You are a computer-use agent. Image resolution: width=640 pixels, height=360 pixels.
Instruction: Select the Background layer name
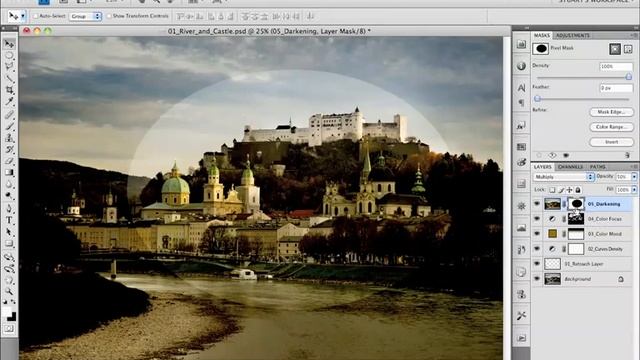pos(578,279)
